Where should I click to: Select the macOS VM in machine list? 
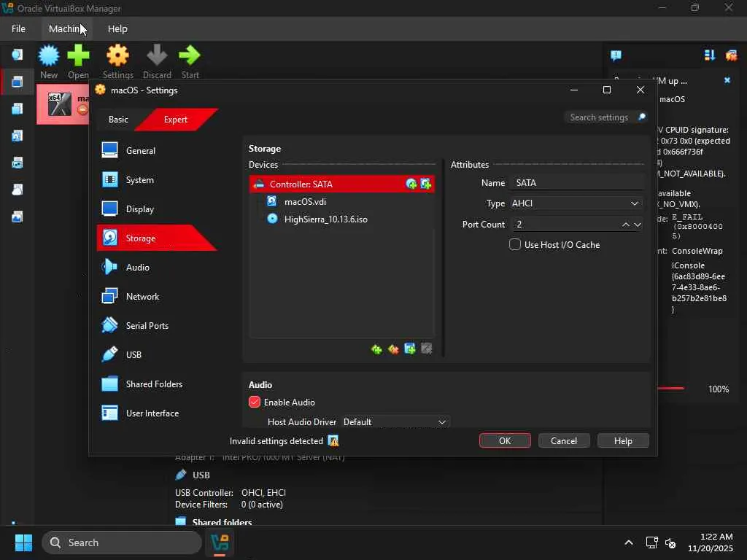coord(63,104)
